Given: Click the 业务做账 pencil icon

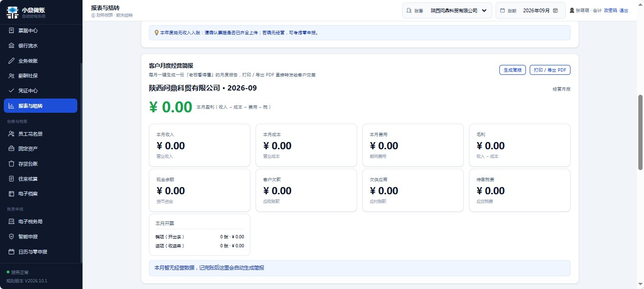Looking at the screenshot, I should [x=12, y=61].
